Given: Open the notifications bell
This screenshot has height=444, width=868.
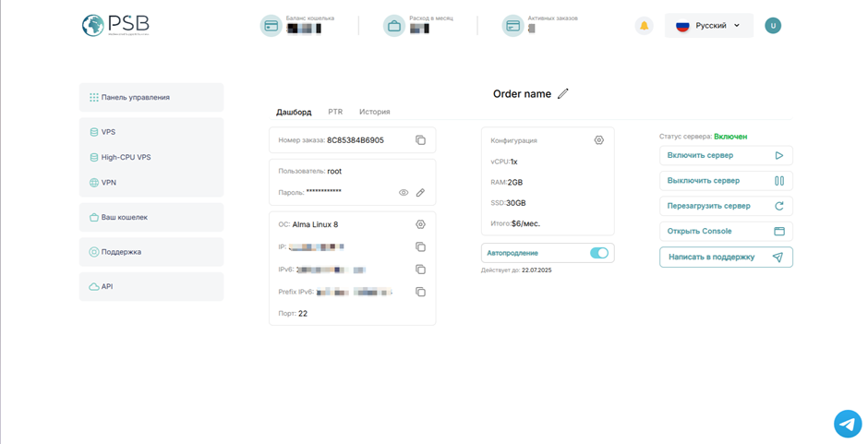Looking at the screenshot, I should pos(644,26).
